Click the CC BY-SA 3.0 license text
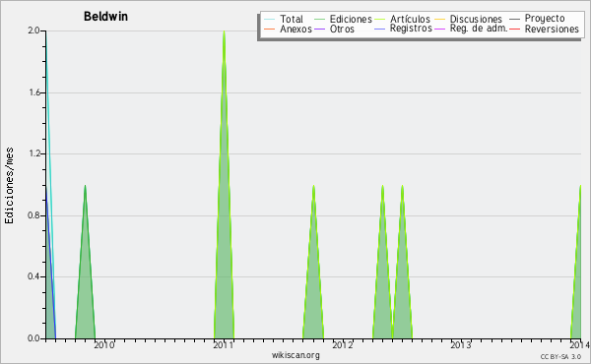 560,357
